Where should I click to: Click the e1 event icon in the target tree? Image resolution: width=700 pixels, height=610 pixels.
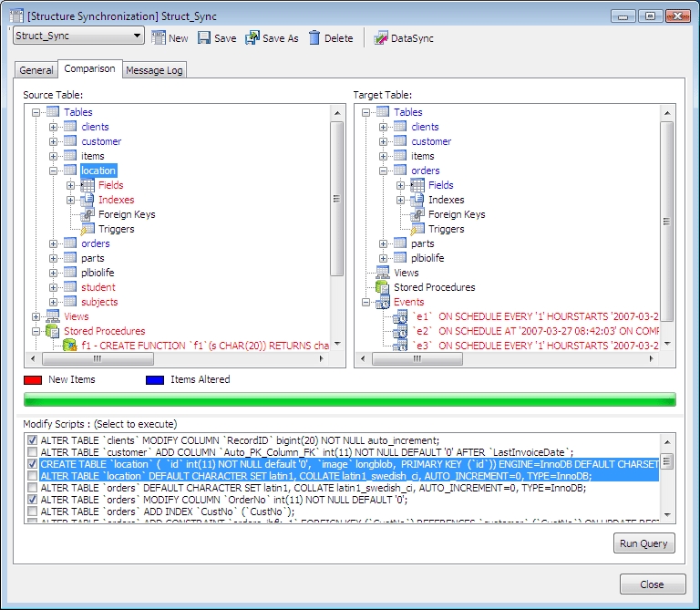tap(400, 316)
